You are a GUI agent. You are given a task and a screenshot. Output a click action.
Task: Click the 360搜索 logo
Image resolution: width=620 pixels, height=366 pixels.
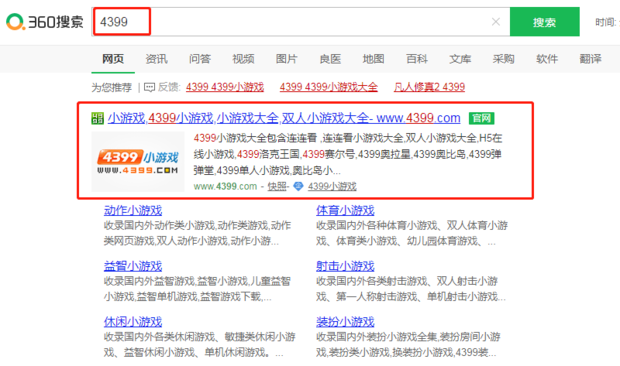coord(45,22)
